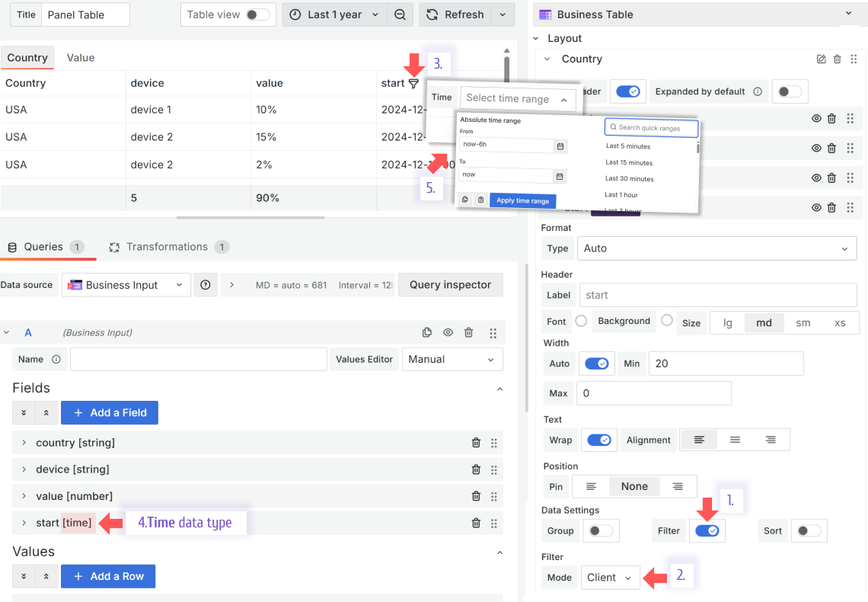Select the Value tab above the table
The height and width of the screenshot is (602, 868).
point(80,57)
